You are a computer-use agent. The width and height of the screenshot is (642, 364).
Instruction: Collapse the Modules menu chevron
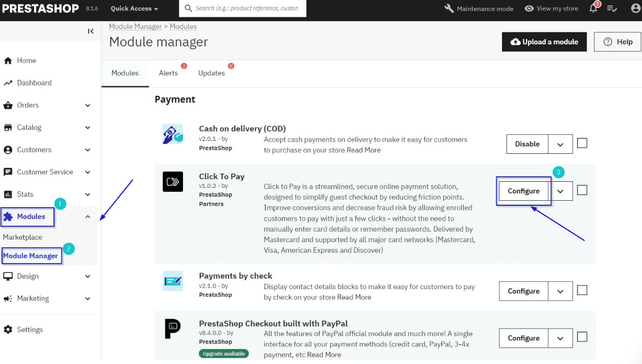(87, 216)
